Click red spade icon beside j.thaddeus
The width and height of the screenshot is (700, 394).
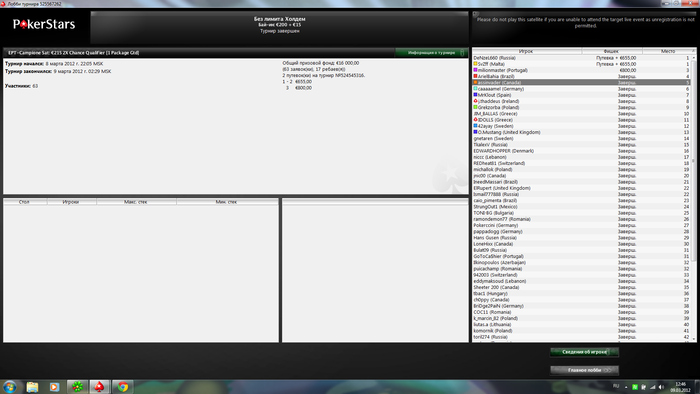(475, 101)
